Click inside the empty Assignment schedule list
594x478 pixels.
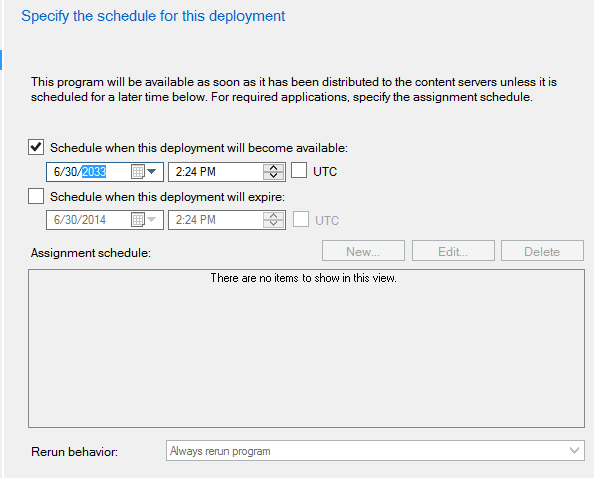[x=306, y=348]
